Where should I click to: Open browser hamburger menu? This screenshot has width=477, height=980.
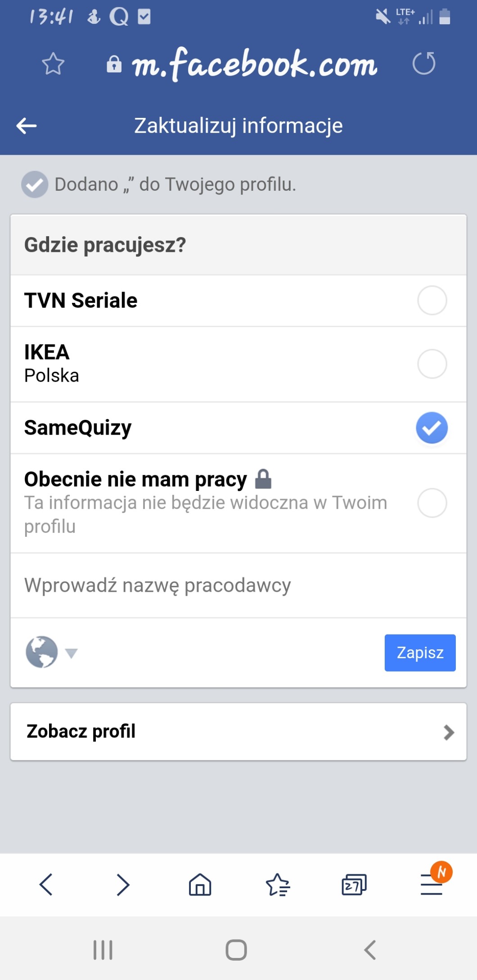431,885
